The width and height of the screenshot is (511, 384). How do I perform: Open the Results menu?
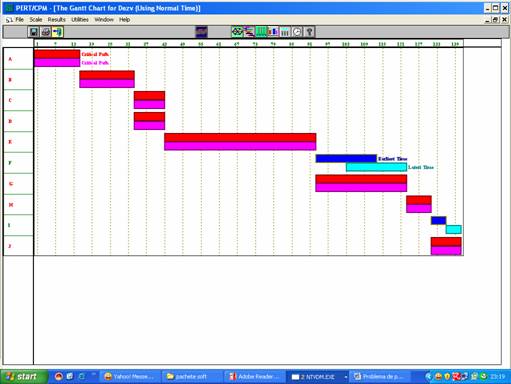click(56, 20)
